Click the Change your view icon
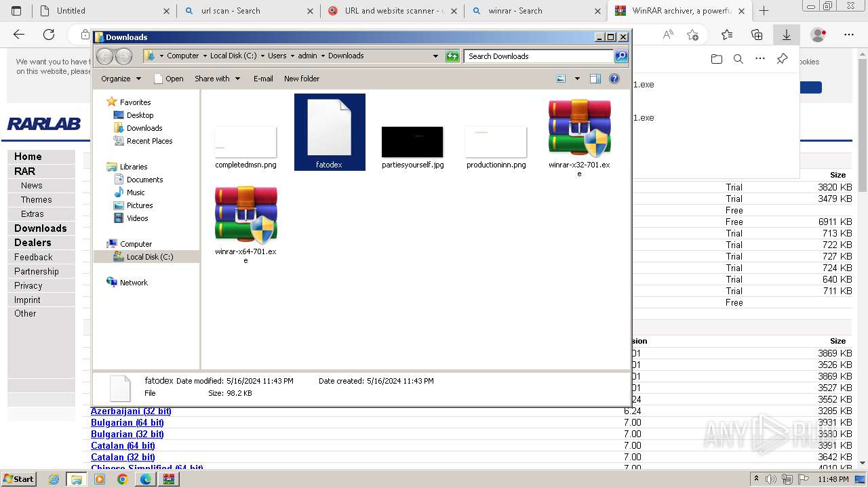 [x=561, y=79]
